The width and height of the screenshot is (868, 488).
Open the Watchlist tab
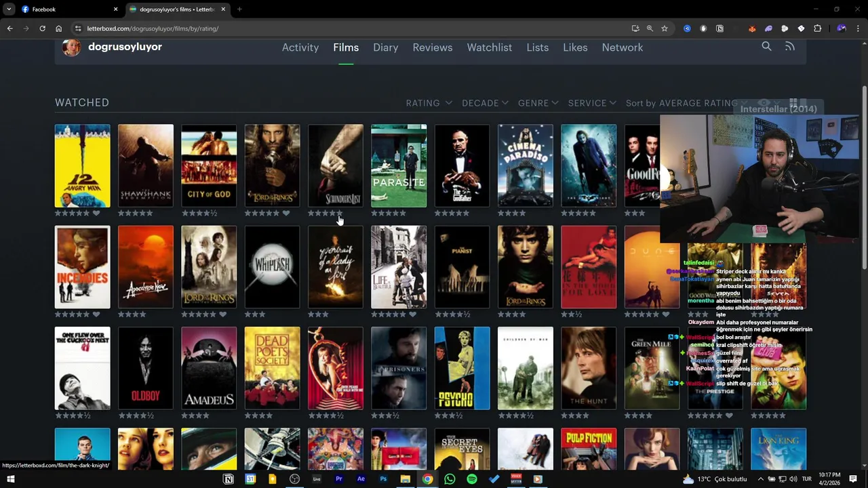[489, 47]
